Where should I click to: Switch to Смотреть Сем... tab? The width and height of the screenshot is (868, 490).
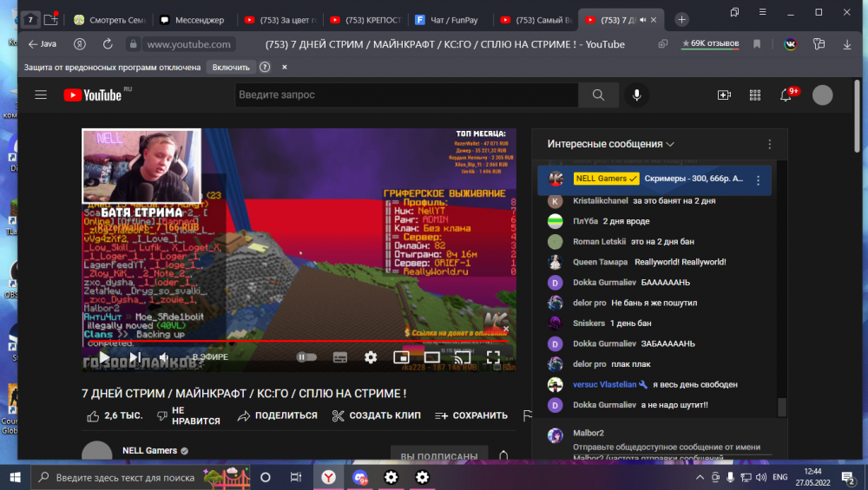tap(110, 20)
